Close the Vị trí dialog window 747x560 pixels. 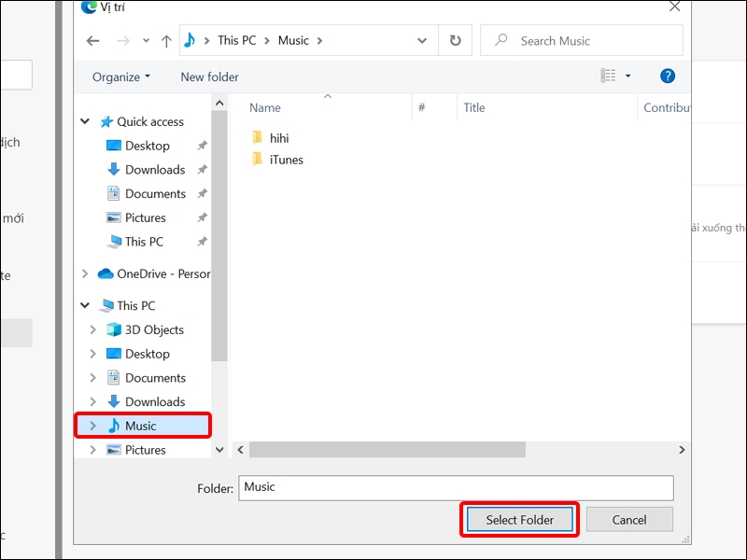[x=674, y=7]
